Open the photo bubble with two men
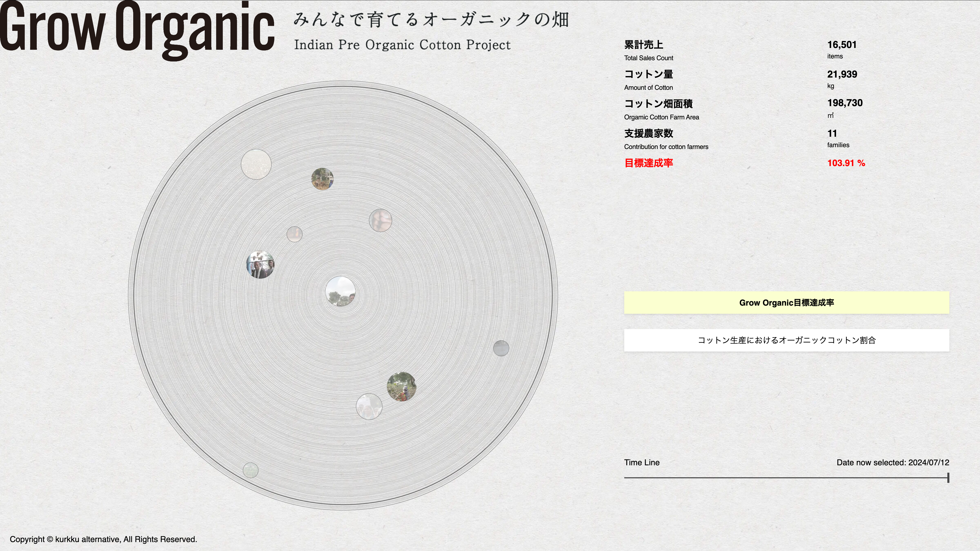Screen dimensions: 980x551 tap(260, 265)
